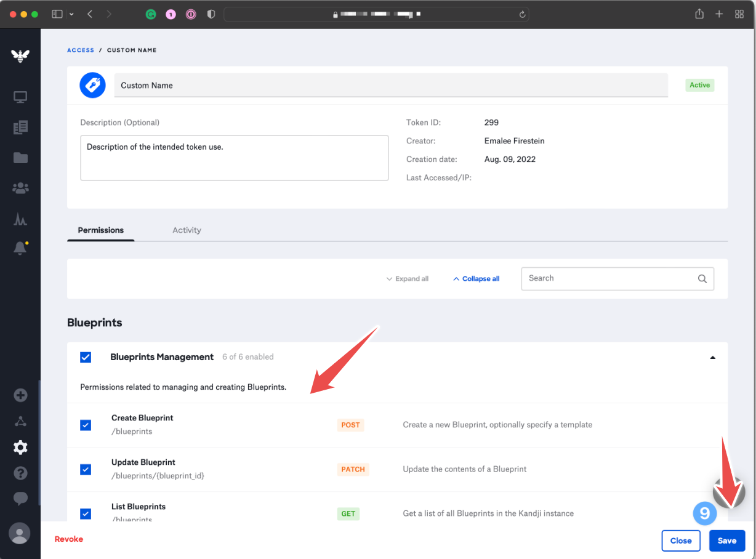756x559 pixels.
Task: Open Blueprints icon in left sidebar
Action: (x=20, y=127)
